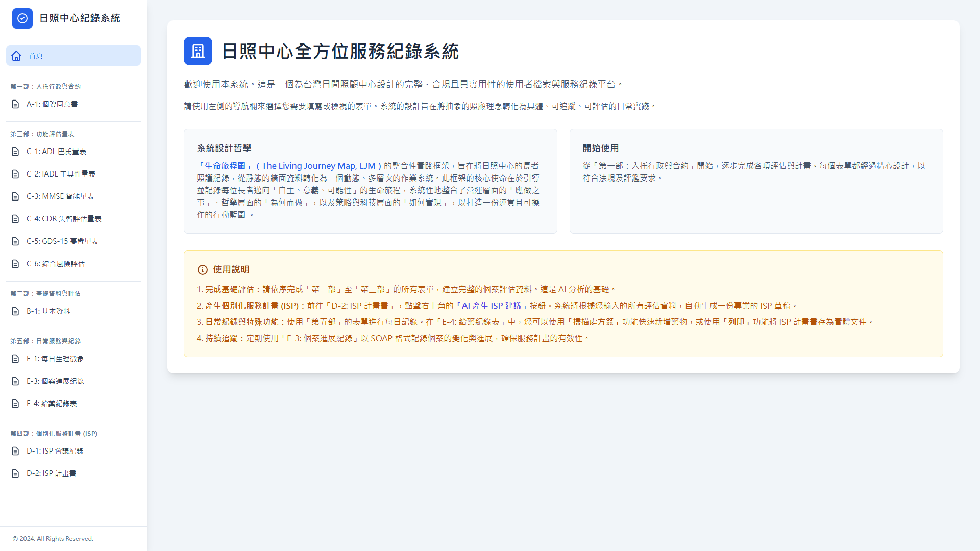Click the blue building icon in header
980x551 pixels.
coord(198,51)
